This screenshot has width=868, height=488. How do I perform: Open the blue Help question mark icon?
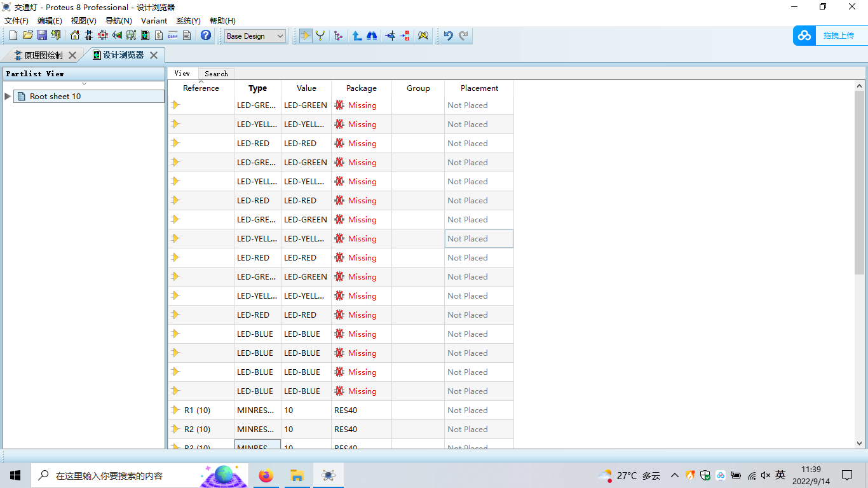tap(206, 36)
